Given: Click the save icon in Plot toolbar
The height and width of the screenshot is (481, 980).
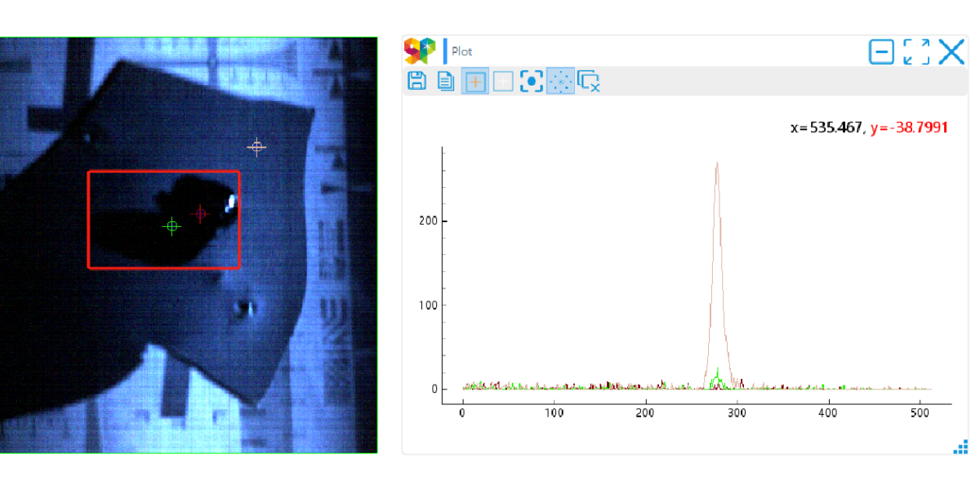Looking at the screenshot, I should (416, 81).
